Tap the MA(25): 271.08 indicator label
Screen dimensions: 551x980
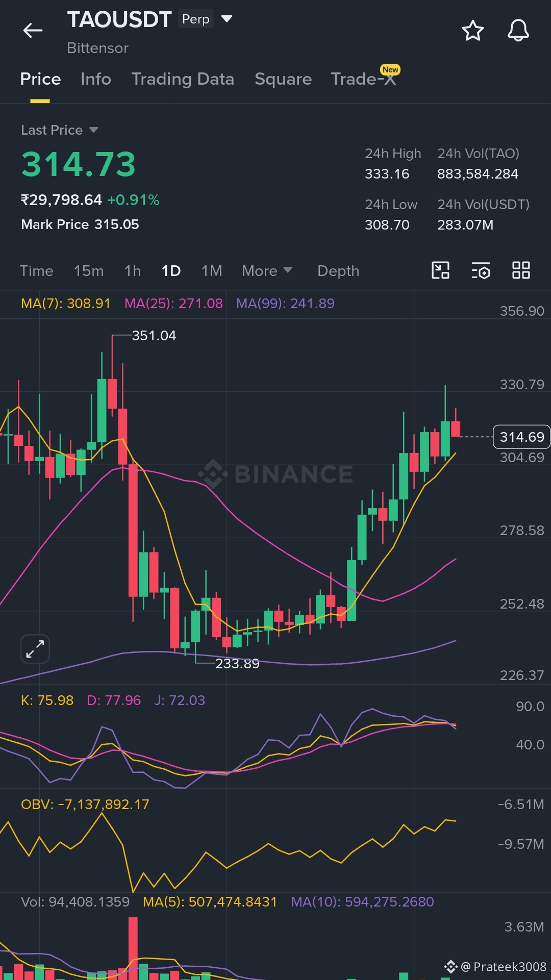pyautogui.click(x=174, y=304)
